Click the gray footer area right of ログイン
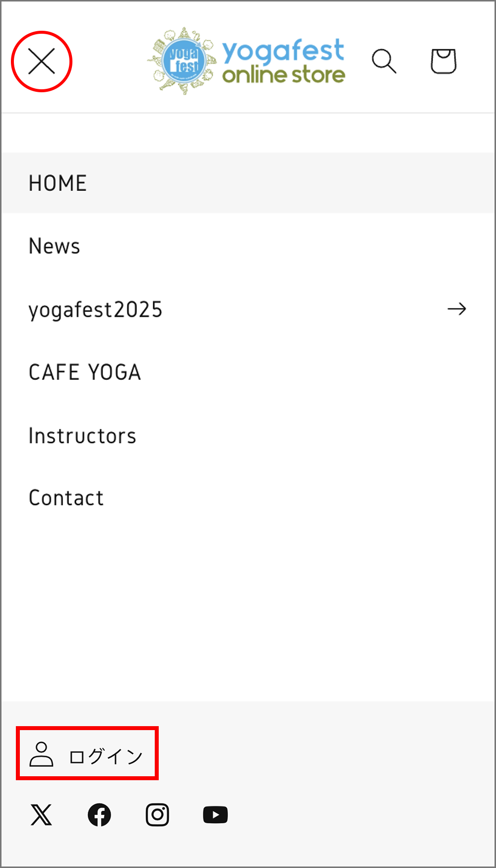 pos(326,754)
